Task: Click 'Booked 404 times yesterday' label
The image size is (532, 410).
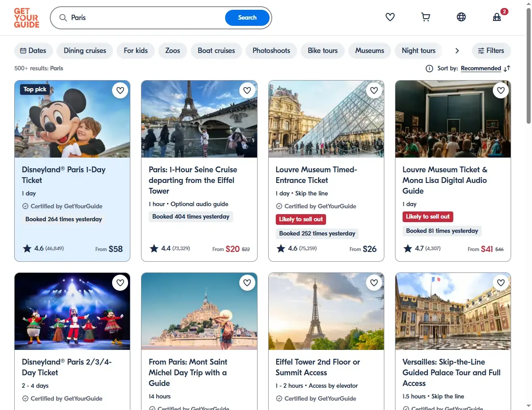Action: 191,217
